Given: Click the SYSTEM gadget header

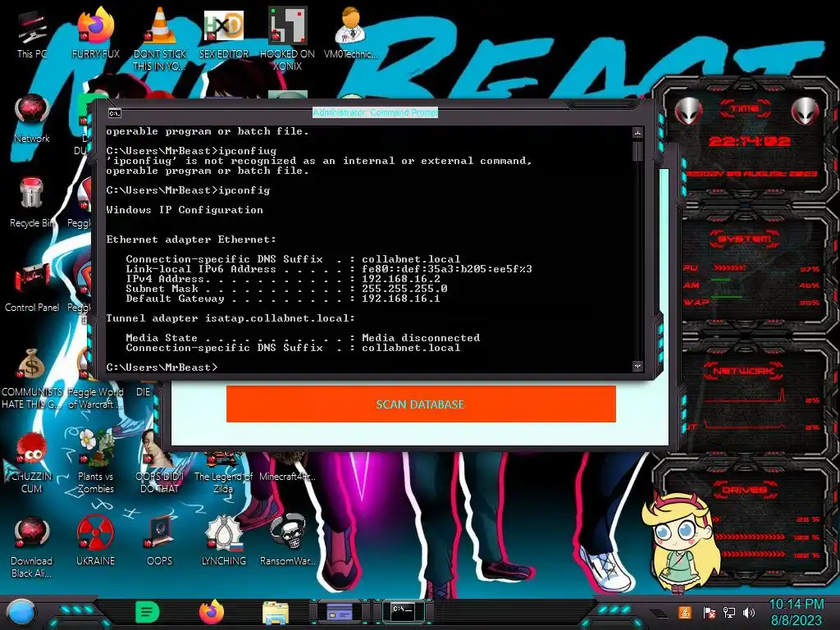Looking at the screenshot, I should (x=745, y=239).
